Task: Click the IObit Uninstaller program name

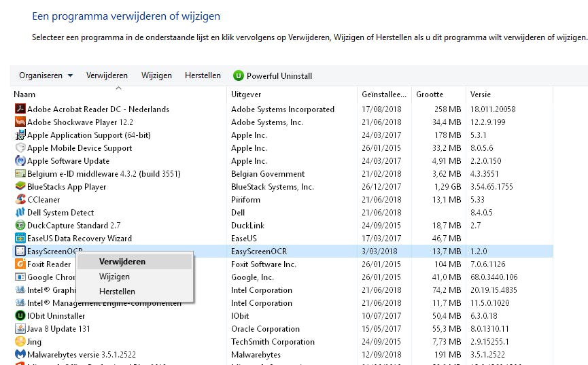Action: click(x=56, y=316)
